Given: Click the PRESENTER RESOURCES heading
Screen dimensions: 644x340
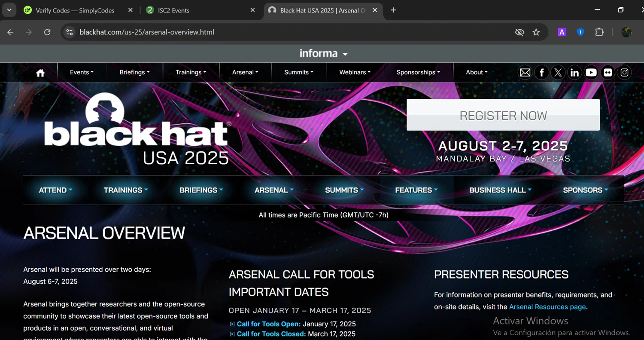Looking at the screenshot, I should click(x=501, y=274).
